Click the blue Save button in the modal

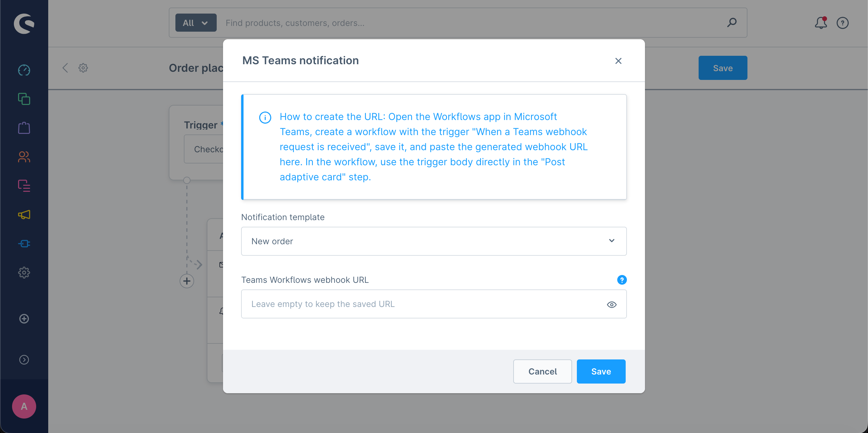601,371
